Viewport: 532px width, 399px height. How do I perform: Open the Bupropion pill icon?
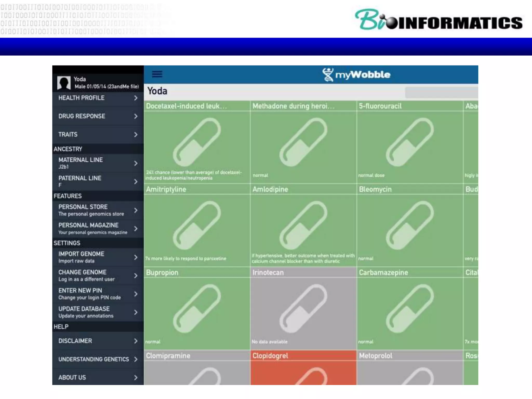(x=197, y=308)
